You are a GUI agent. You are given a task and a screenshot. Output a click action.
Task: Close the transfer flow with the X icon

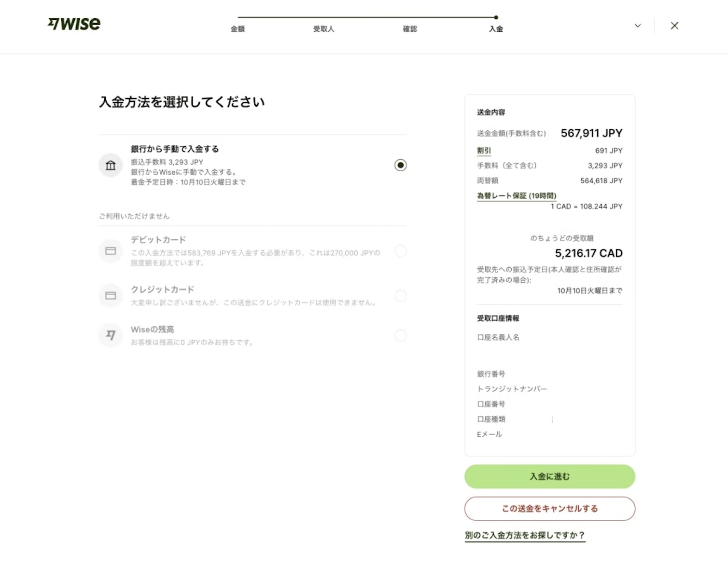pos(674,26)
